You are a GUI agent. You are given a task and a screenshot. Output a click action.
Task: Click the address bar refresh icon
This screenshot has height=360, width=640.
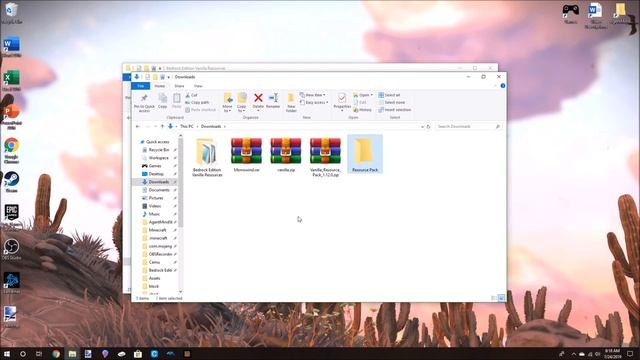click(x=428, y=127)
